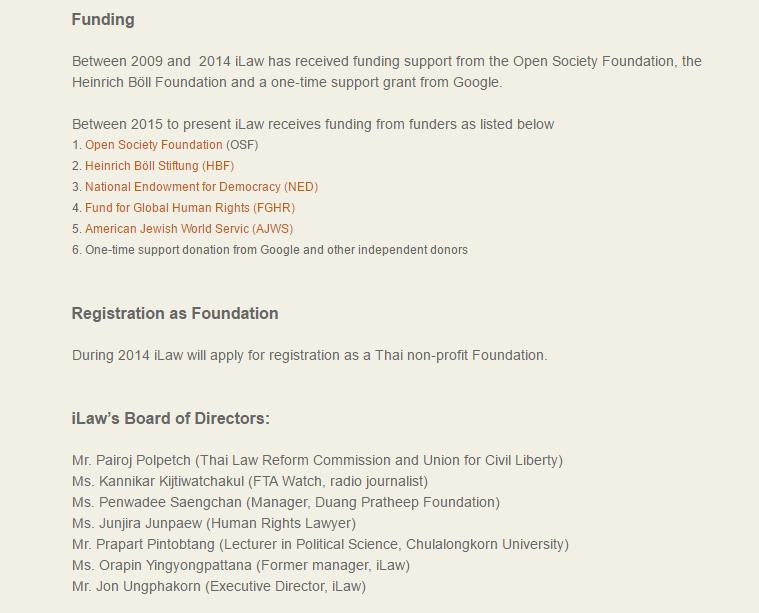This screenshot has width=759, height=613.
Task: Click the Ms. Kannikar Kijtiwatchakul entry
Action: click(x=250, y=481)
